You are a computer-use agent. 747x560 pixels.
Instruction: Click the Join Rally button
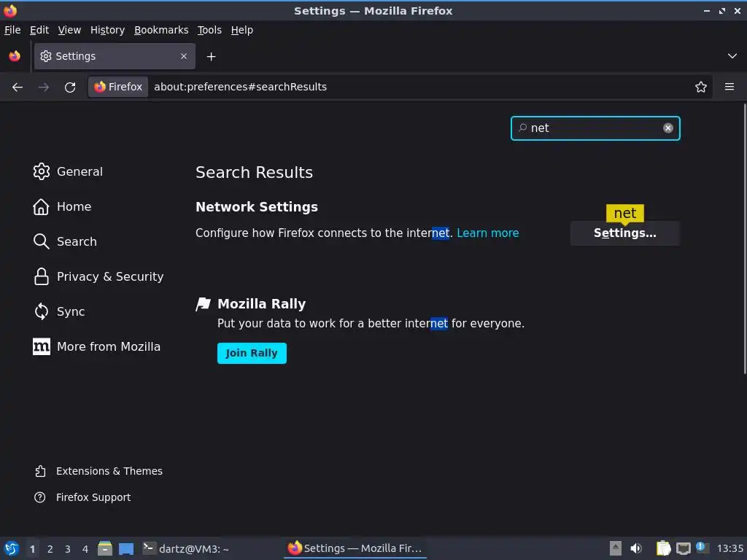tap(252, 353)
